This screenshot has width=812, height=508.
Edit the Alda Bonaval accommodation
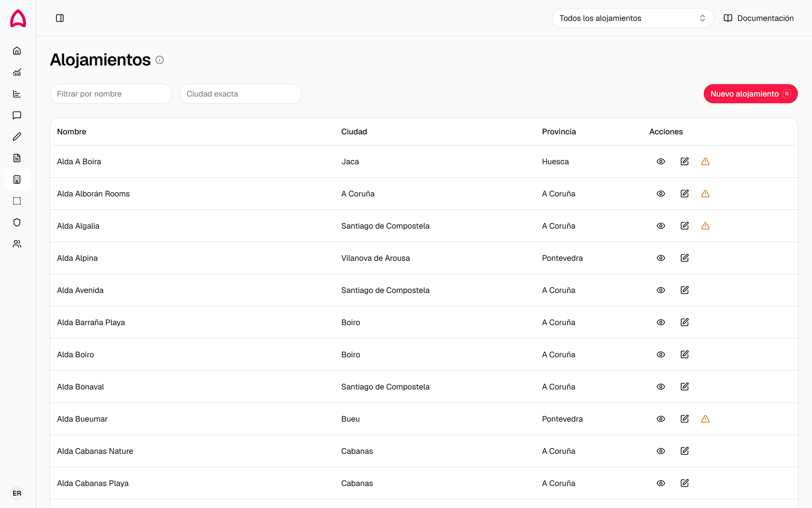685,387
